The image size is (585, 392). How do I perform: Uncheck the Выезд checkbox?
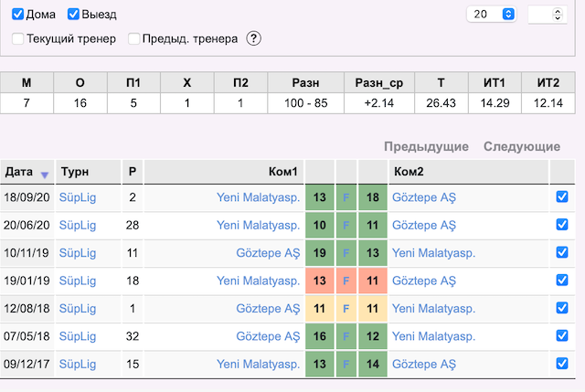pyautogui.click(x=73, y=15)
